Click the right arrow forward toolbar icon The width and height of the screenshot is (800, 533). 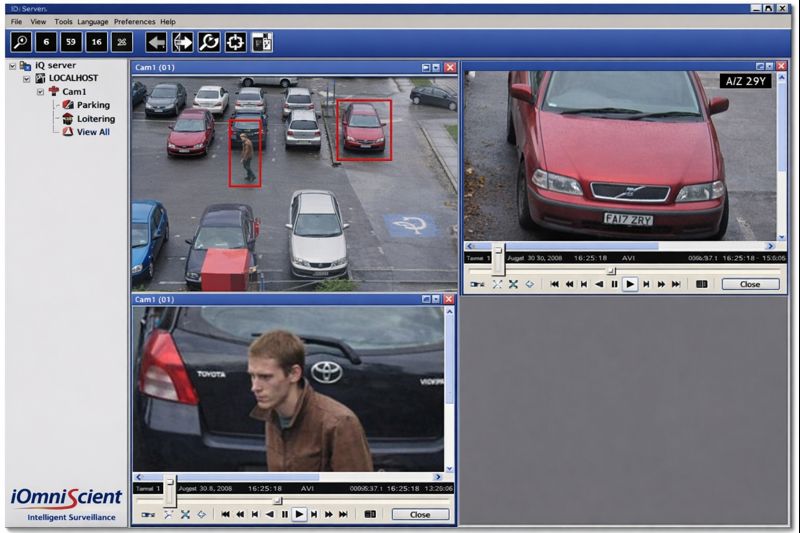(182, 42)
